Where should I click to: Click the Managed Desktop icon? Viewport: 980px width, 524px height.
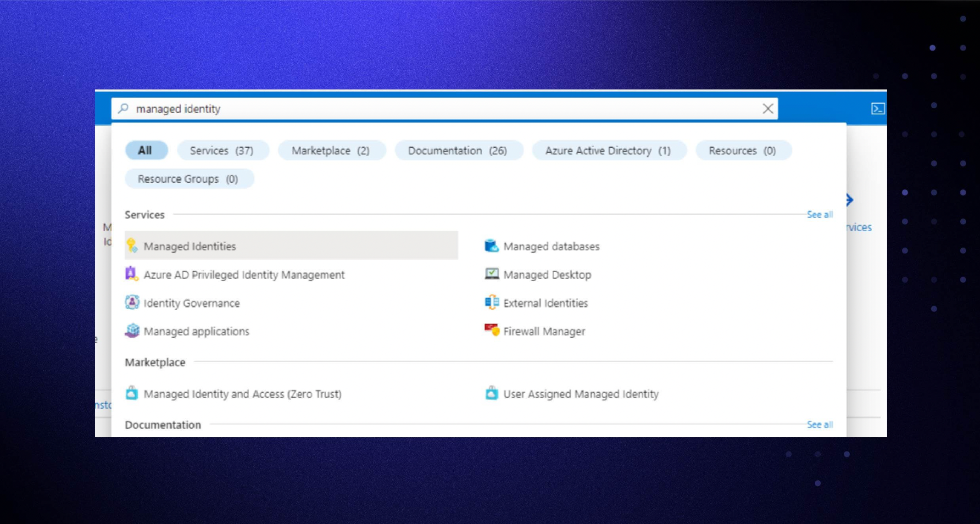pos(492,274)
